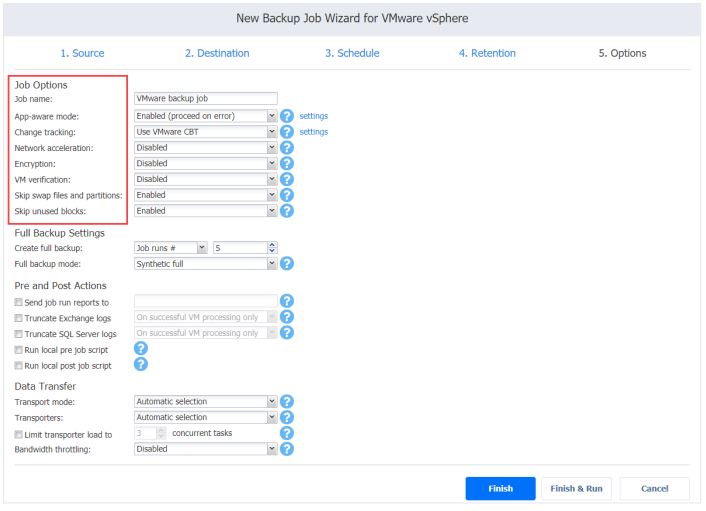Viewport: 706px width, 511px height.
Task: Open help for Change tracking
Action: [287, 132]
